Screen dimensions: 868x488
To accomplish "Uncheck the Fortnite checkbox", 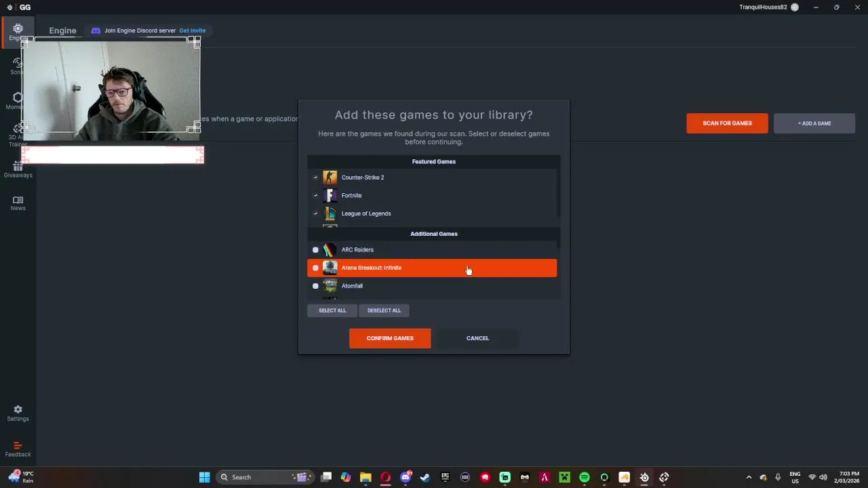I will pyautogui.click(x=315, y=195).
